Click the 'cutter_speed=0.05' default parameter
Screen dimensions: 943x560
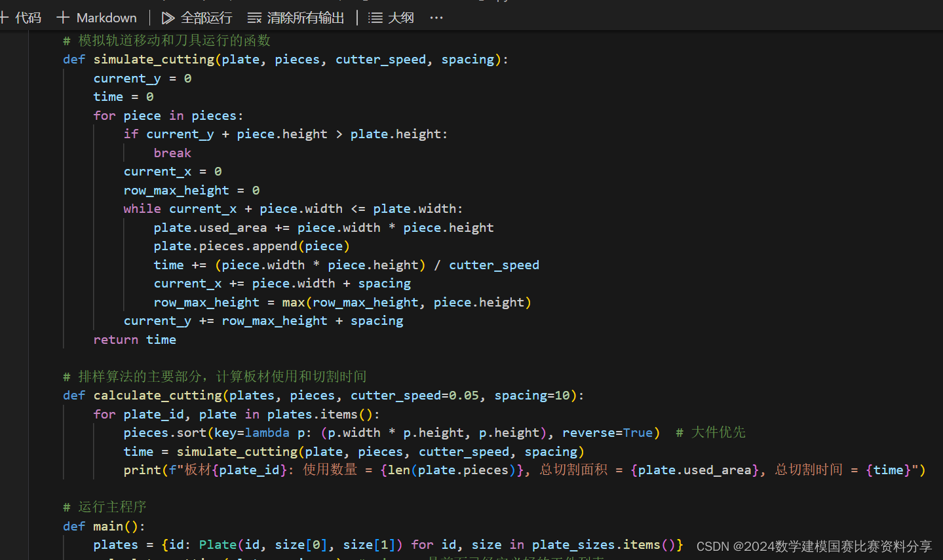coord(415,396)
